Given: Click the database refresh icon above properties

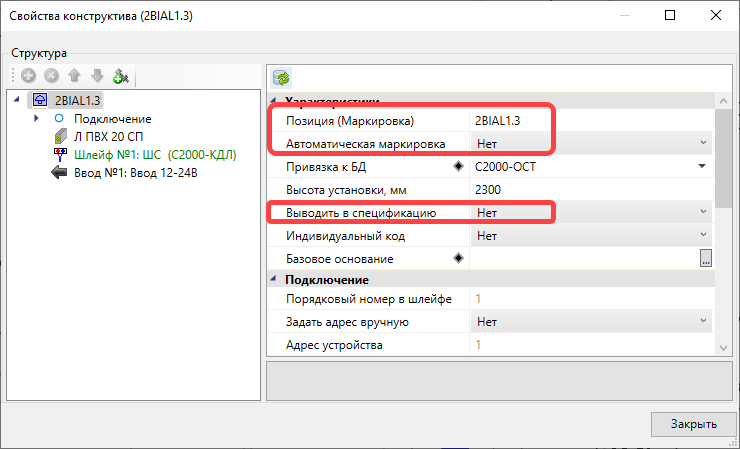Looking at the screenshot, I should pyautogui.click(x=281, y=77).
